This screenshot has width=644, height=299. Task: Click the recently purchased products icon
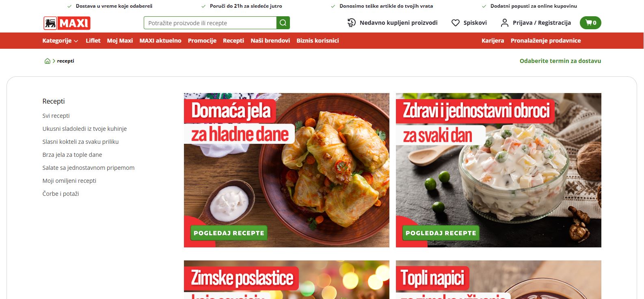352,23
